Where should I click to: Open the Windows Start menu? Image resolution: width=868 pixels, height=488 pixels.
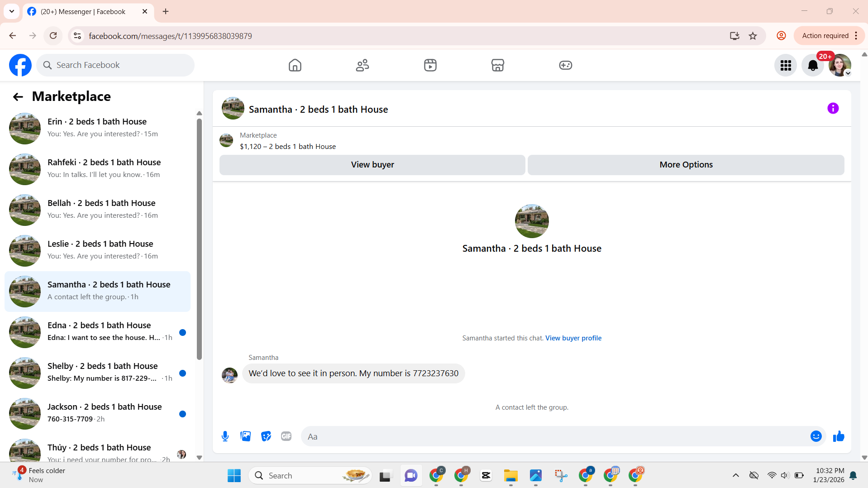pyautogui.click(x=234, y=476)
